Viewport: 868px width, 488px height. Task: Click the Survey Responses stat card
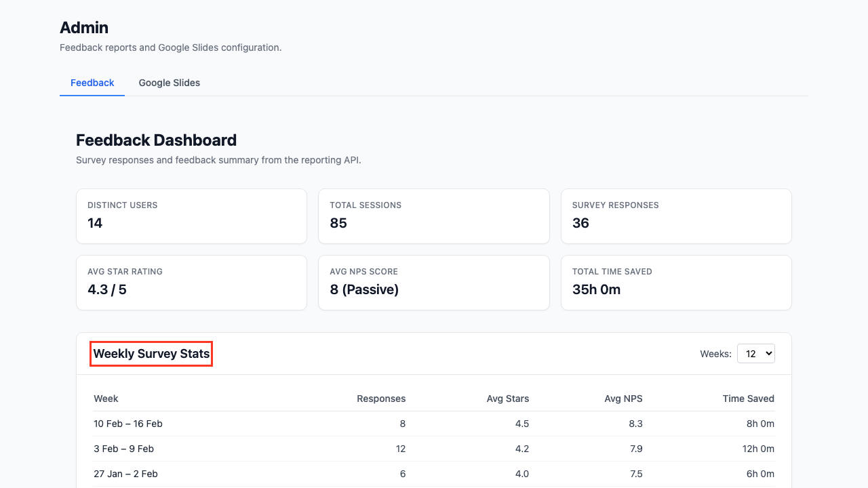[675, 216]
